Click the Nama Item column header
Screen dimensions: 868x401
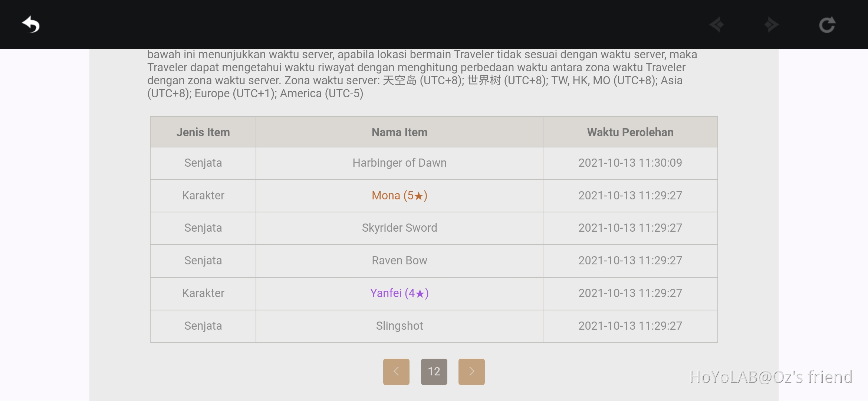[x=399, y=132]
